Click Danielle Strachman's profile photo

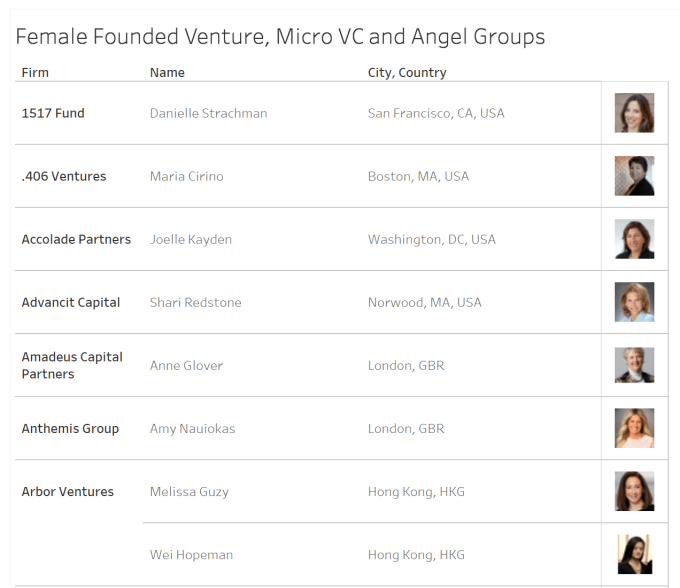tap(634, 113)
